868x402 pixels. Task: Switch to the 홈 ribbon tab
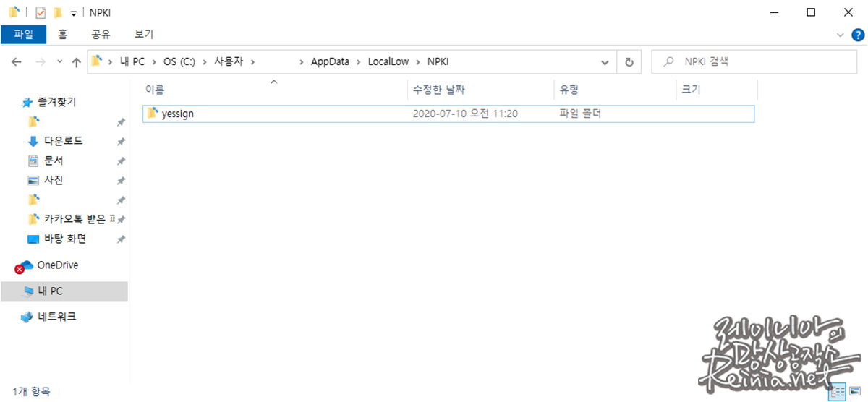pos(63,34)
